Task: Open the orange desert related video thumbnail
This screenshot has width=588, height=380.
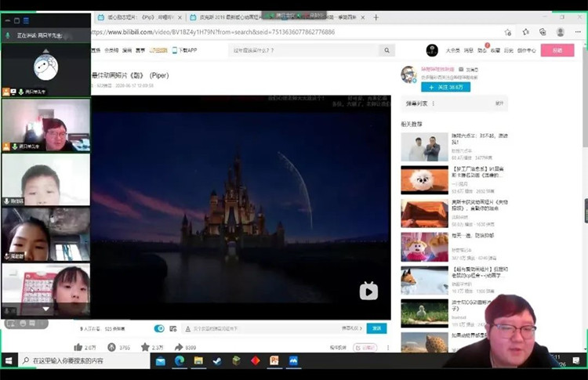Action: (424, 214)
